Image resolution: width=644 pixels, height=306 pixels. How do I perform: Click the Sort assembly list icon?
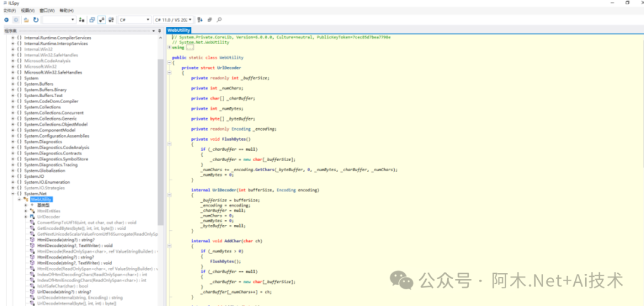click(200, 20)
